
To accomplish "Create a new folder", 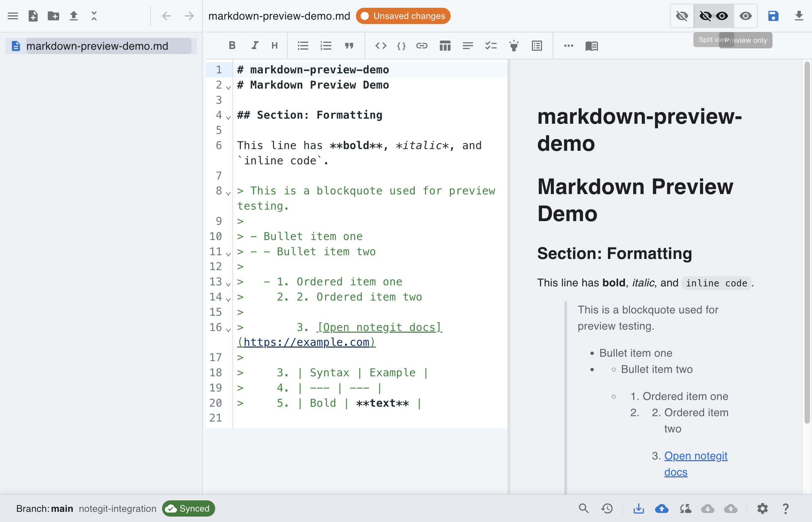I will [53, 16].
